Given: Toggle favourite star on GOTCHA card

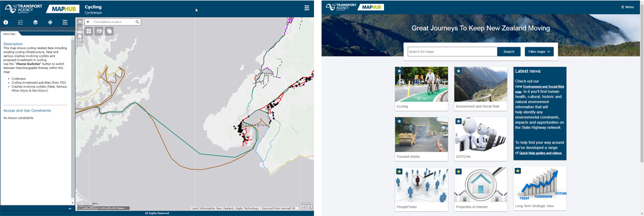Looking at the screenshot, I should click(x=458, y=121).
